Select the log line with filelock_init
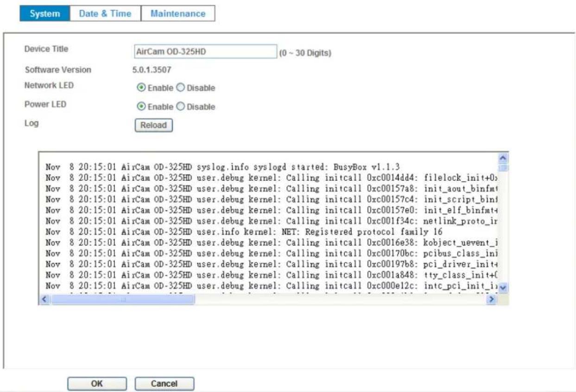 [x=272, y=177]
